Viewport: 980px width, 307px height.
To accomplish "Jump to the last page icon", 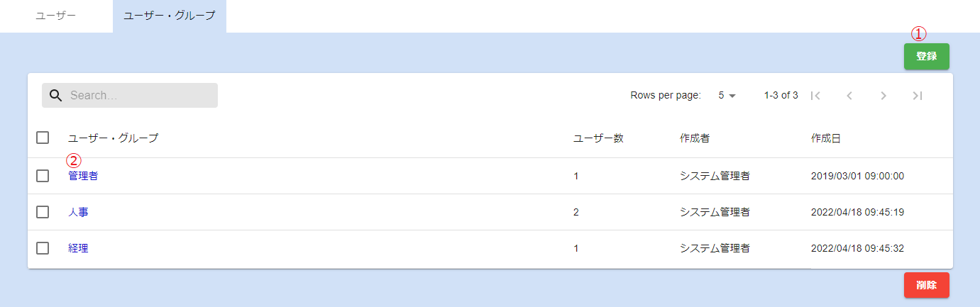I will coord(918,96).
